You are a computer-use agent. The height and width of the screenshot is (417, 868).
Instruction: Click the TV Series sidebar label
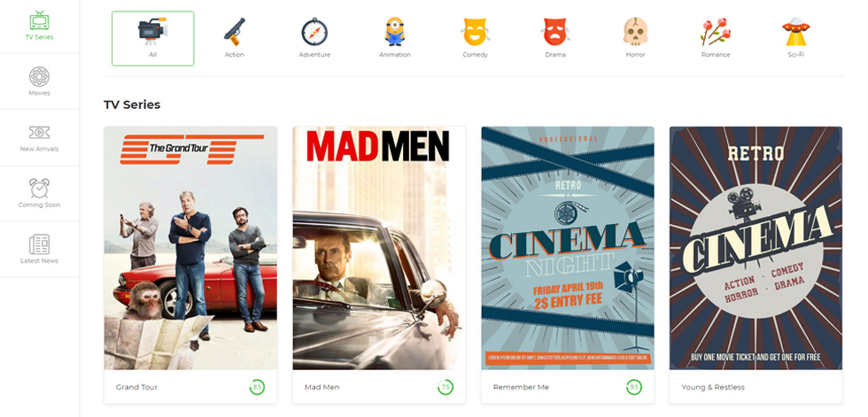[39, 37]
